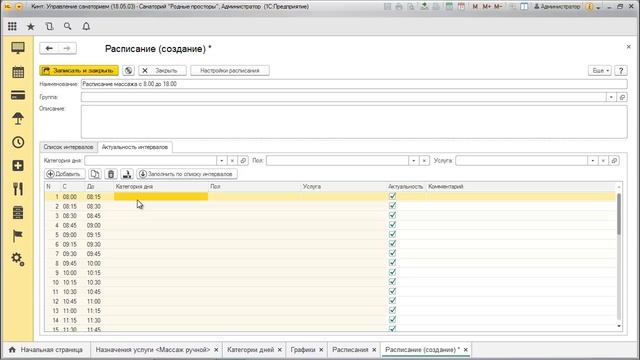Click Записать и закрыть button
Image resolution: width=640 pixels, height=360 pixels.
click(x=79, y=71)
